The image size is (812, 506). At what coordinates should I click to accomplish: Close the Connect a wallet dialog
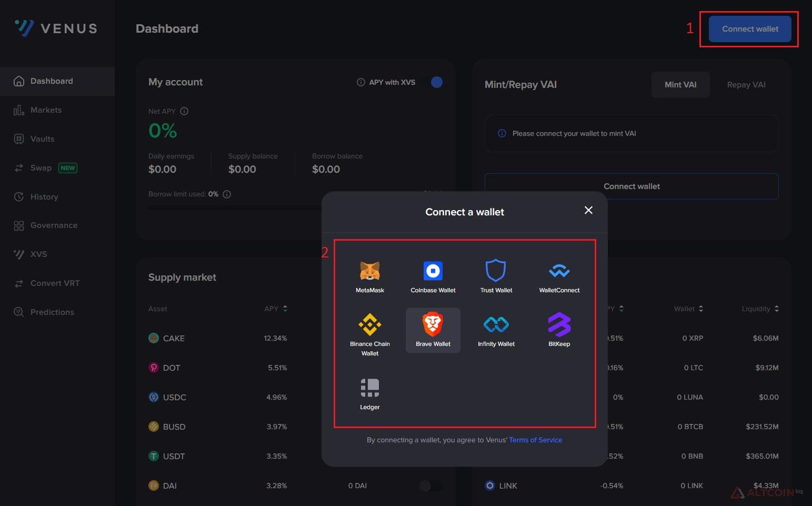pyautogui.click(x=588, y=210)
